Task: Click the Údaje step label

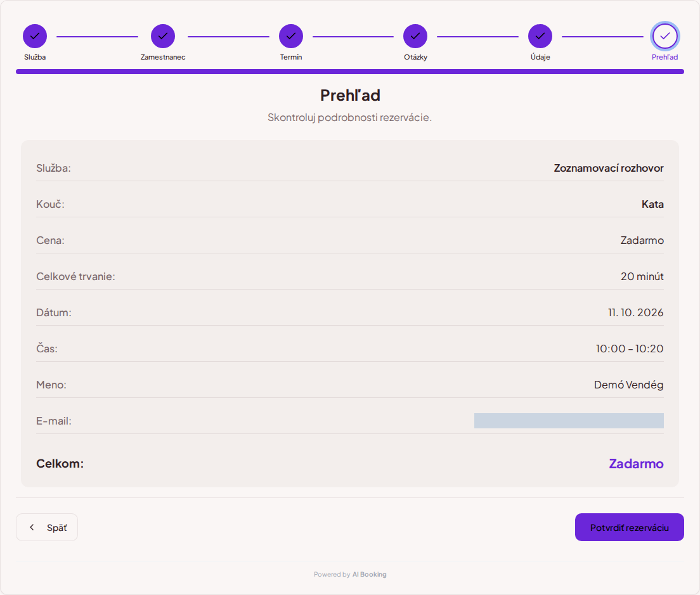Action: coord(540,57)
